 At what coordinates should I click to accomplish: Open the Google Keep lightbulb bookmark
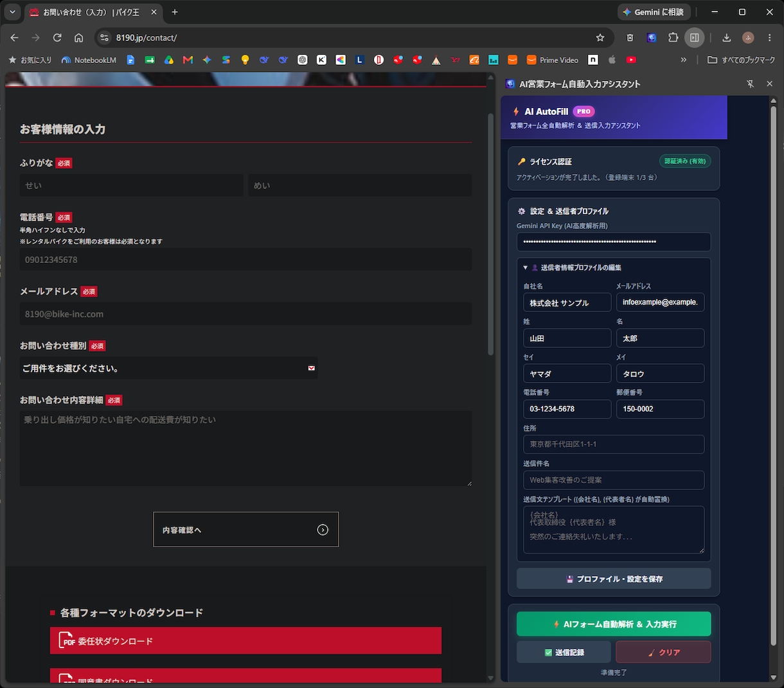245,60
